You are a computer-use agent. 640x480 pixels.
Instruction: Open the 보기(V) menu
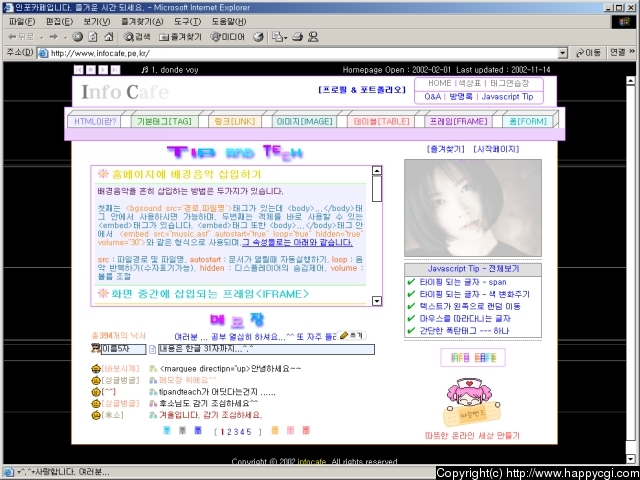97,22
